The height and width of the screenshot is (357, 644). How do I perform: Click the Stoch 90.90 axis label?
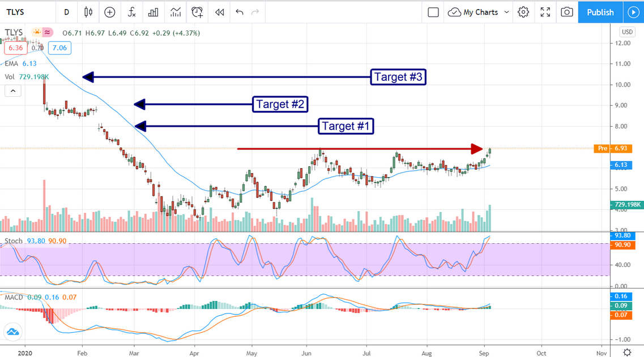coord(622,245)
